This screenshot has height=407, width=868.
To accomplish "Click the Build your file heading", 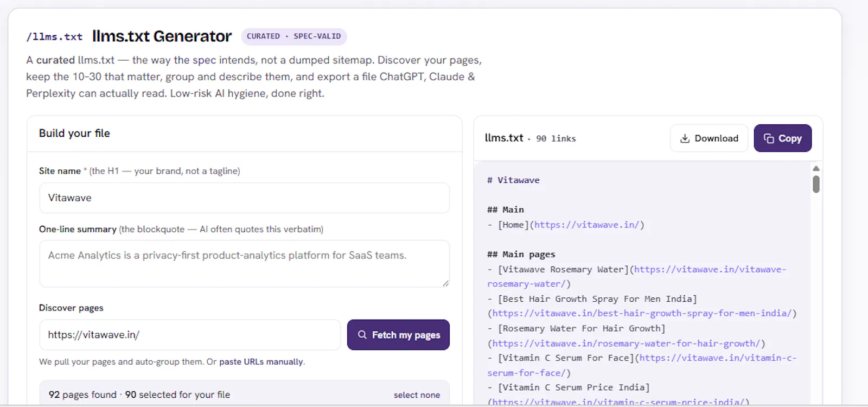I will tap(74, 133).
